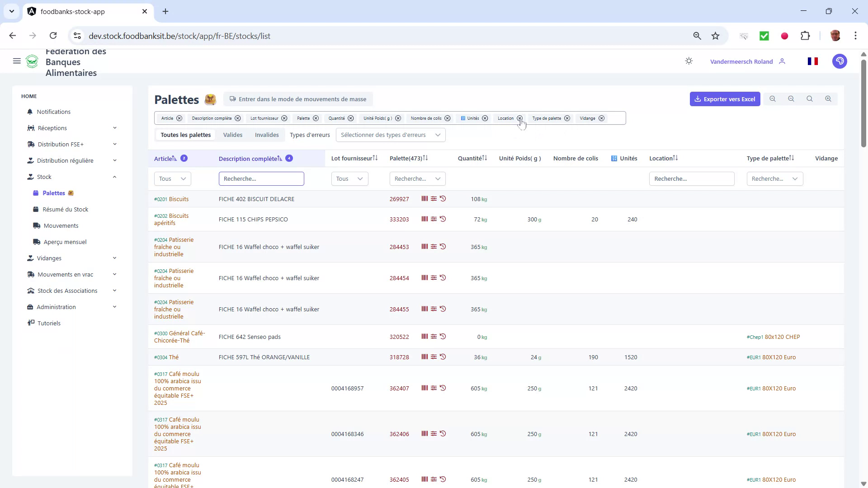Remove the Article filter chip via its X
This screenshot has height=488, width=868.
click(179, 118)
